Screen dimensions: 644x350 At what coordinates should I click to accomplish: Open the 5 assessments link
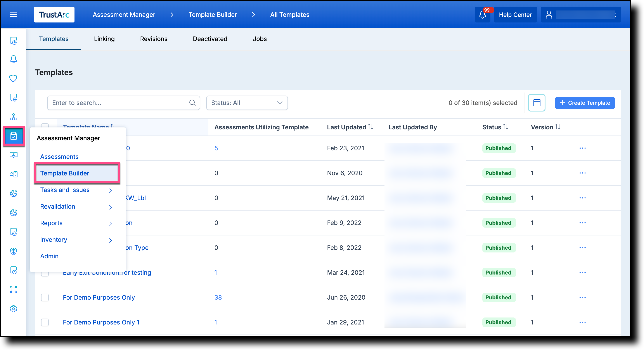[216, 148]
